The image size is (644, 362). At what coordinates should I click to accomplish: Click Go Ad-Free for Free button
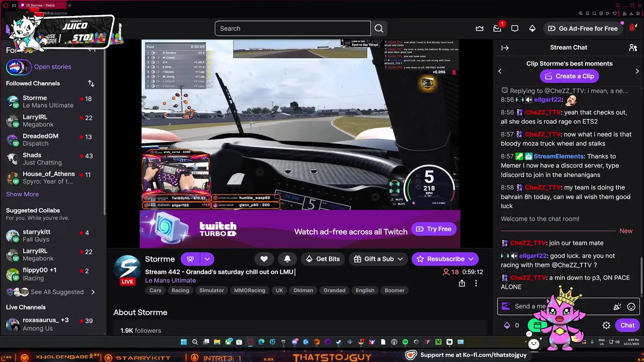tap(583, 29)
